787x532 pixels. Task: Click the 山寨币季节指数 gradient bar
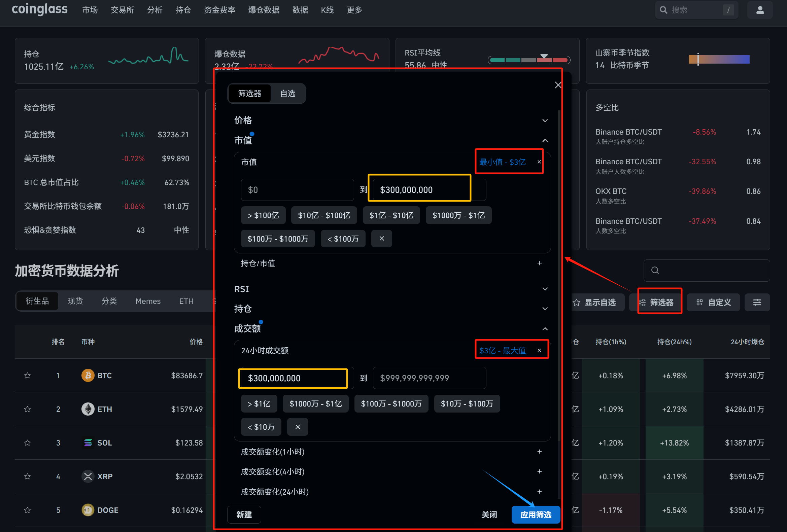[719, 60]
